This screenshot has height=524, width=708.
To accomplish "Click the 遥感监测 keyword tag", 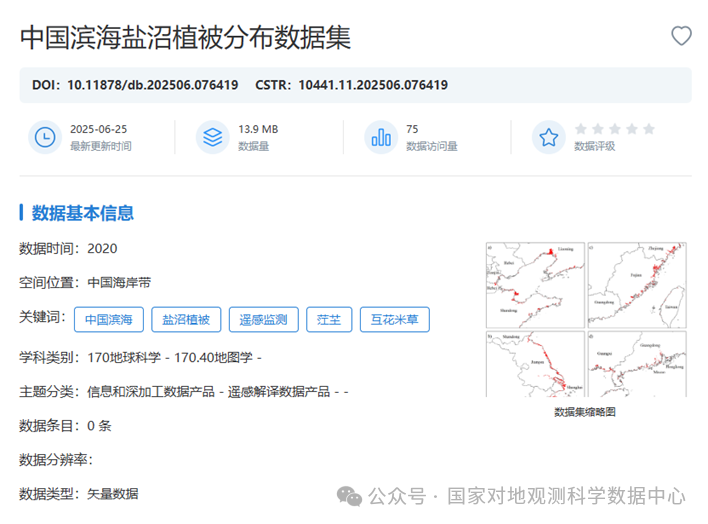I will pyautogui.click(x=263, y=319).
